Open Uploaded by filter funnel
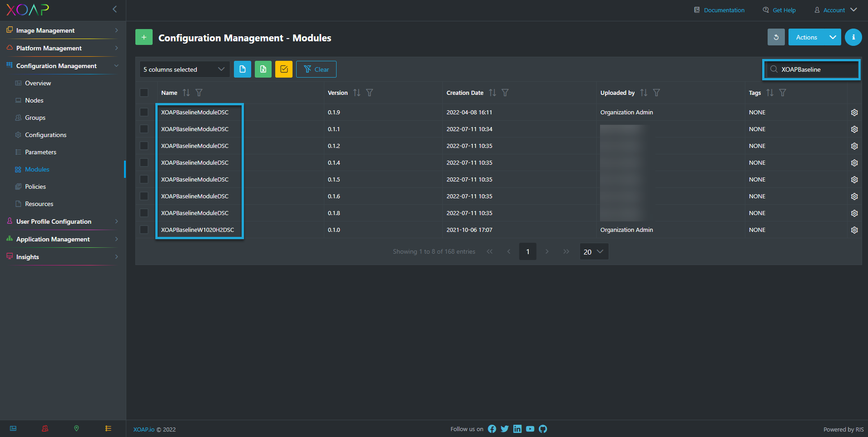This screenshot has height=437, width=868. [656, 93]
